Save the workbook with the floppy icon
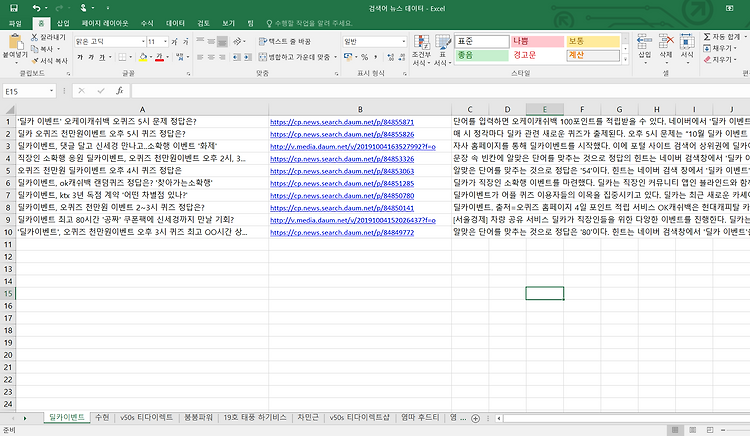The image size is (750, 436). point(14,8)
